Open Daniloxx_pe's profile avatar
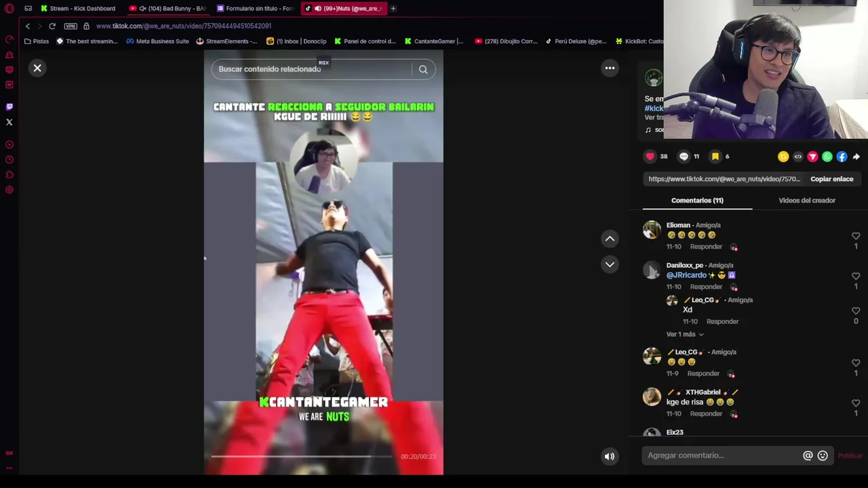 tap(652, 270)
